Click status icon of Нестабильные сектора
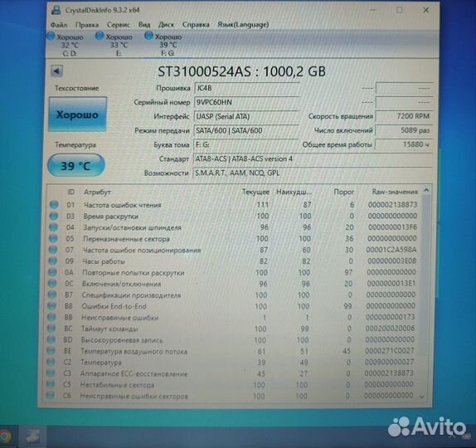476x448 pixels. 50,384
